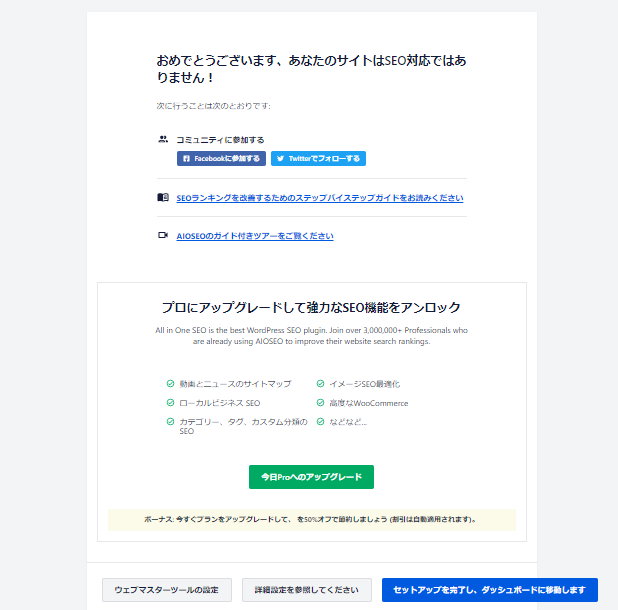Click the checkmark beside イメージSEO最適化
Image resolution: width=618 pixels, height=610 pixels.
pos(320,384)
